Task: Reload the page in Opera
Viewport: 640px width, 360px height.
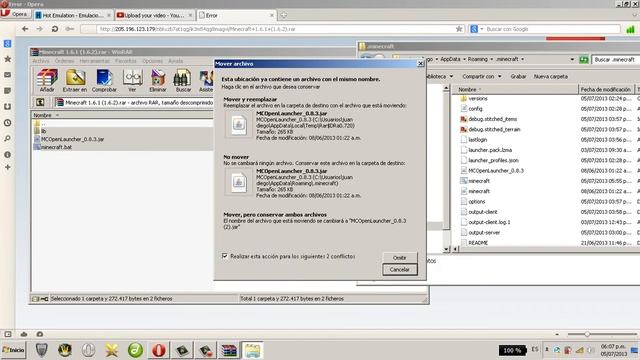Action: [55, 29]
